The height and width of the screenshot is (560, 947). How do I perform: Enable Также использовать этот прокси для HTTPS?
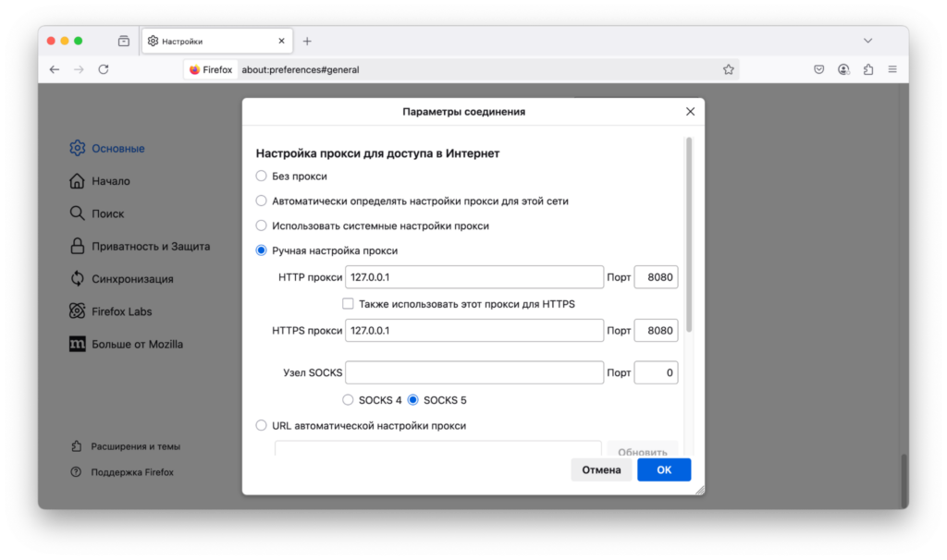pyautogui.click(x=348, y=303)
